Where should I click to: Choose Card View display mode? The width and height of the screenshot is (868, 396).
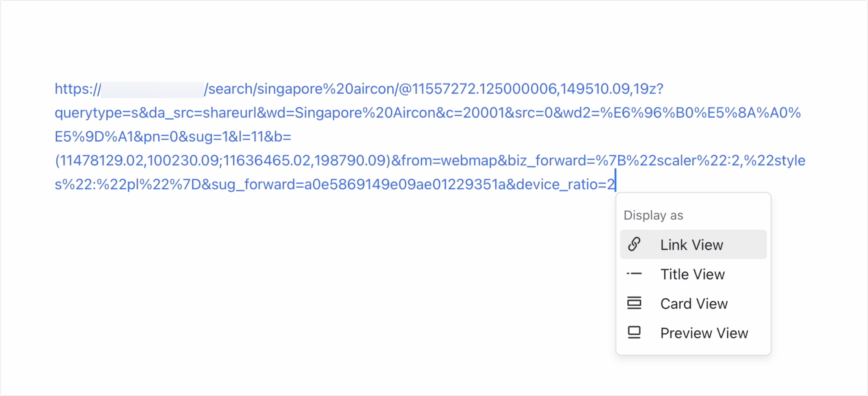pyautogui.click(x=694, y=303)
